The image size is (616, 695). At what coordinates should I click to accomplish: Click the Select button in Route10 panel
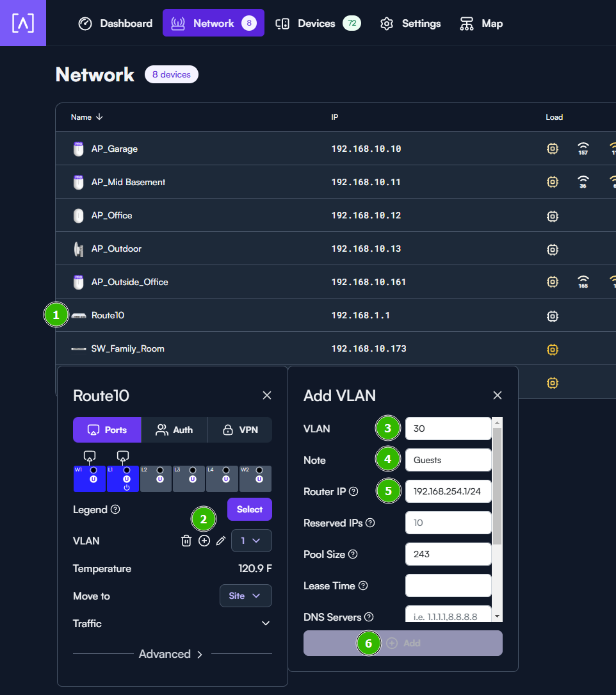pos(249,509)
